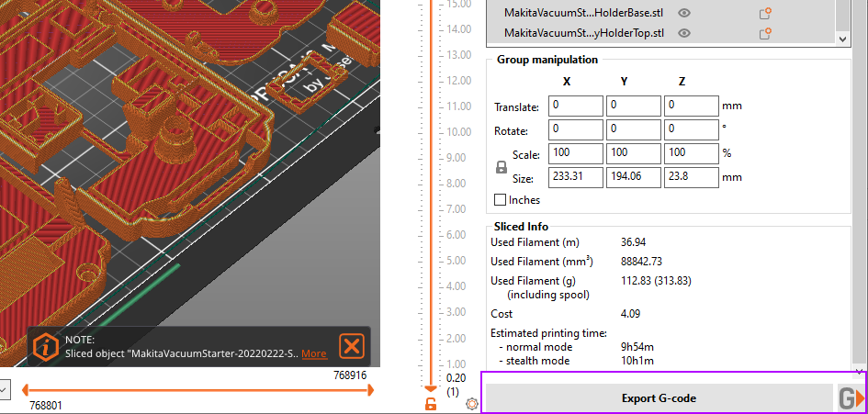
Task: Click the horizontal slider left end thumb
Action: coord(24,390)
